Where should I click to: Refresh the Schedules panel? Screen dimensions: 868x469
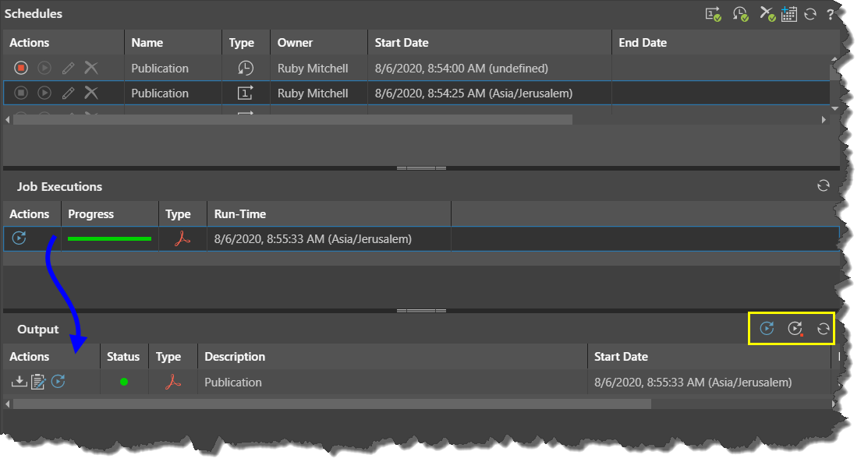tap(810, 14)
